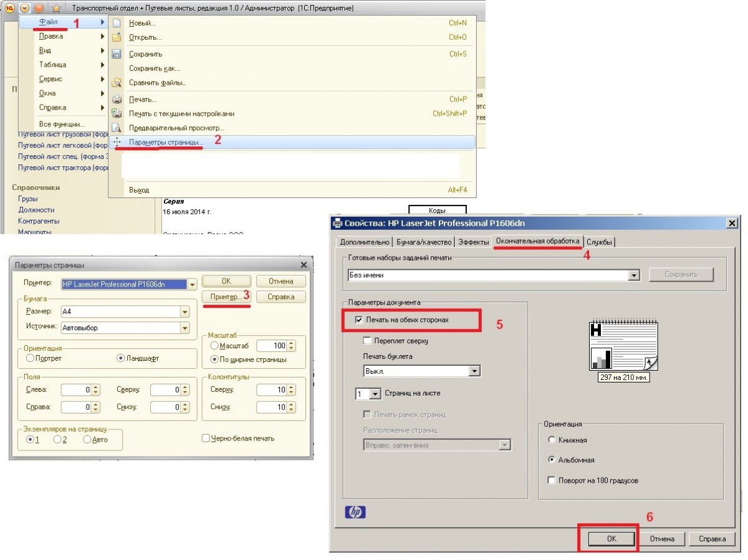Select the Портрет orientation radio button

[x=30, y=359]
